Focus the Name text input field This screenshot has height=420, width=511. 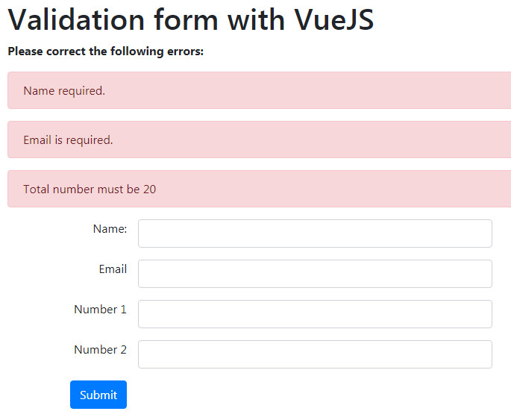pos(315,233)
